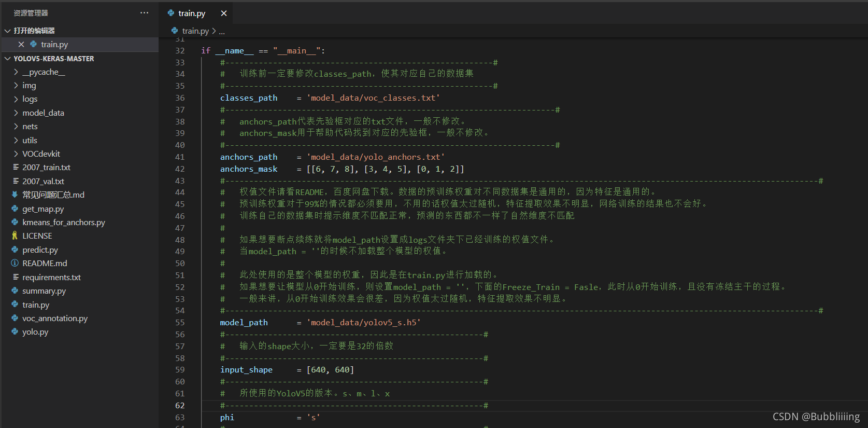
Task: Click the __name__ condition on line 32
Action: (234, 51)
